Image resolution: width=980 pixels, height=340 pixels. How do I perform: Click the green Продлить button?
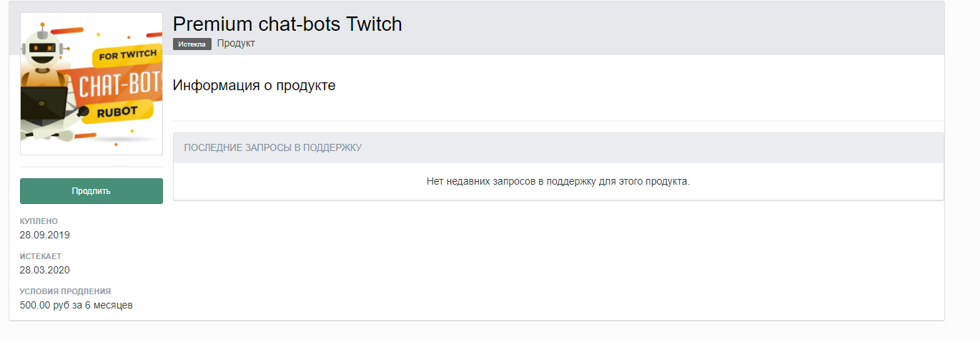point(91,191)
